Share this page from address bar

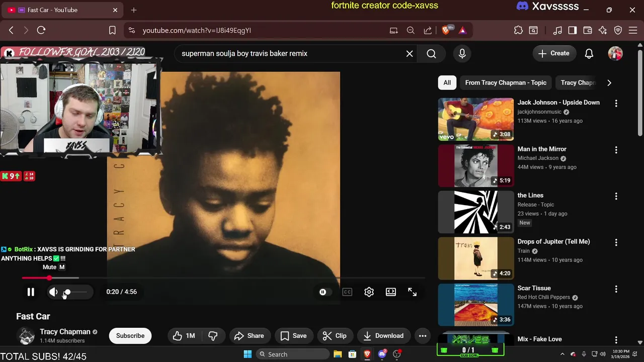(x=428, y=31)
